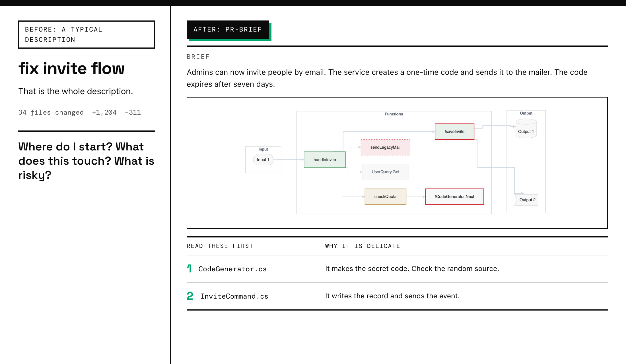Click the handleInvite node in the diagram
This screenshot has height=364, width=626.
pyautogui.click(x=325, y=160)
